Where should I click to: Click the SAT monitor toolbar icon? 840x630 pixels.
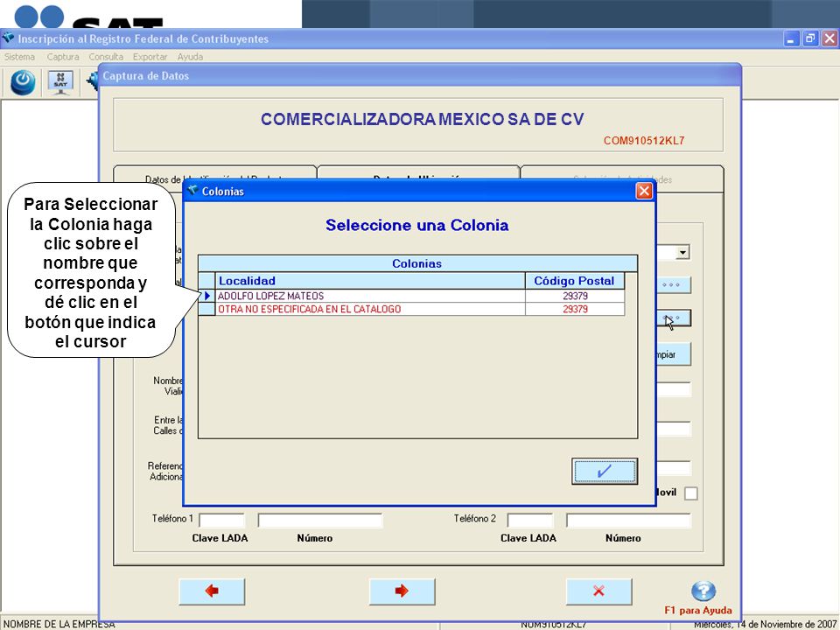(60, 82)
